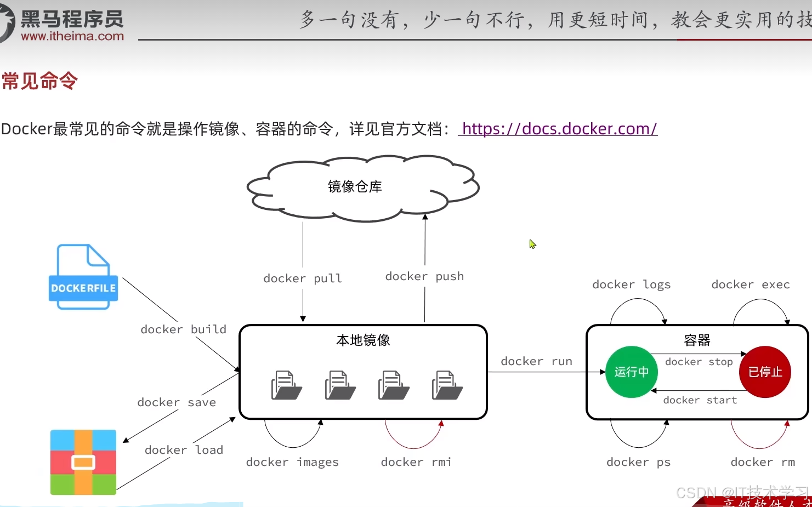The image size is (812, 507).
Task: Click the "docker pull" label
Action: coord(303,278)
